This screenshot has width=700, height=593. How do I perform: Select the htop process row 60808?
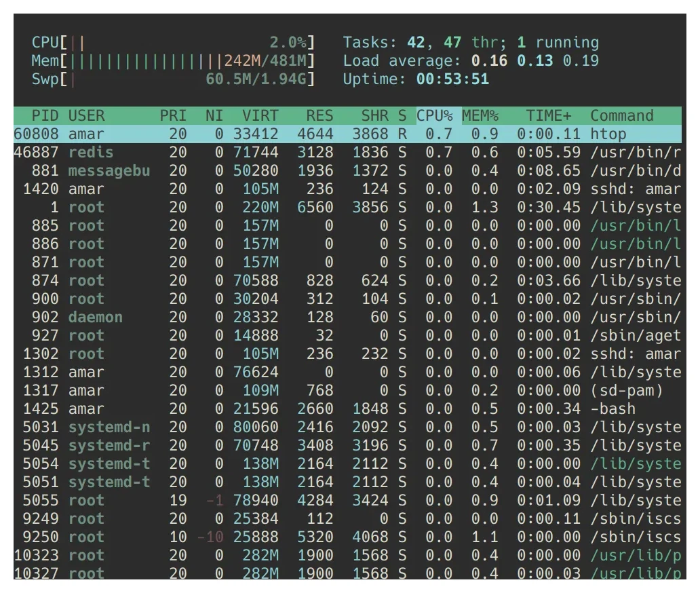347,134
